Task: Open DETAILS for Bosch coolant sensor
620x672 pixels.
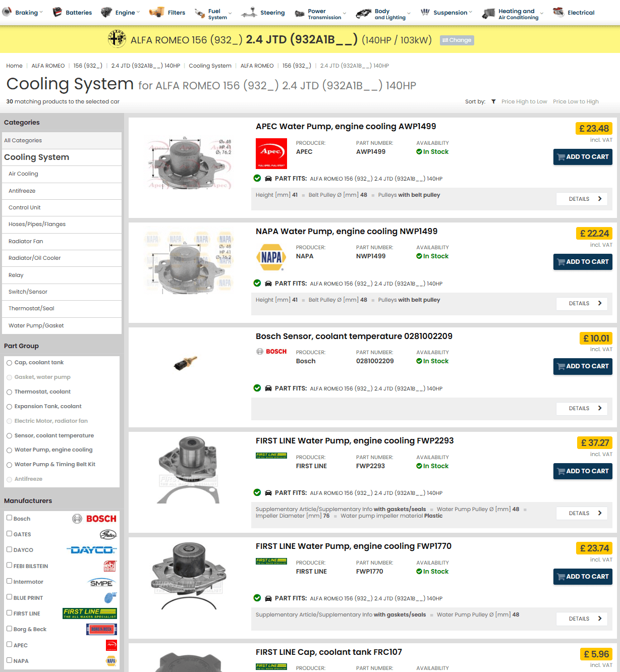Action: [x=582, y=408]
